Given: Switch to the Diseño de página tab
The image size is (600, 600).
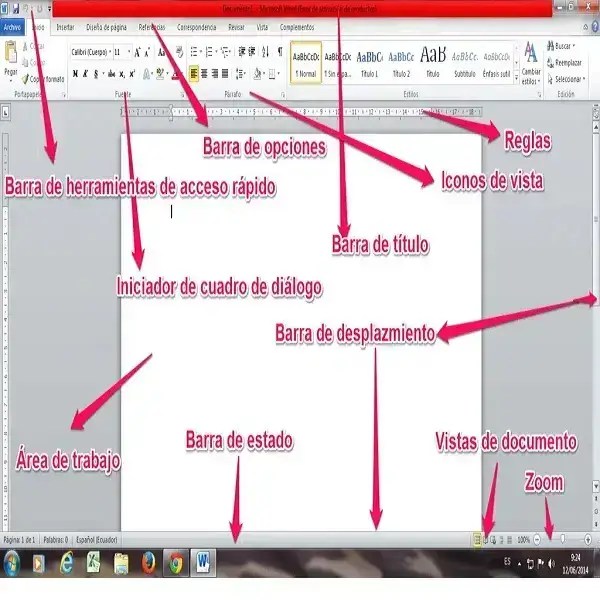Looking at the screenshot, I should coord(106,27).
